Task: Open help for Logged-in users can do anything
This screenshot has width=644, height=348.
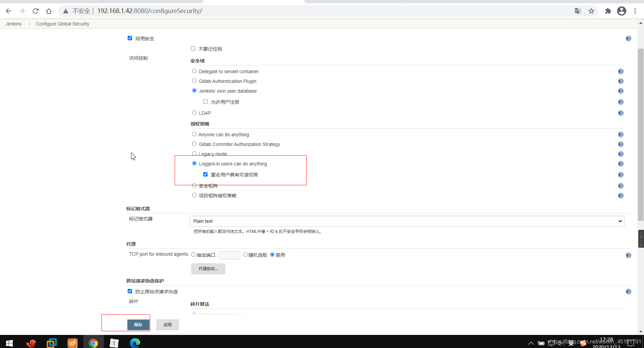Action: (x=621, y=164)
